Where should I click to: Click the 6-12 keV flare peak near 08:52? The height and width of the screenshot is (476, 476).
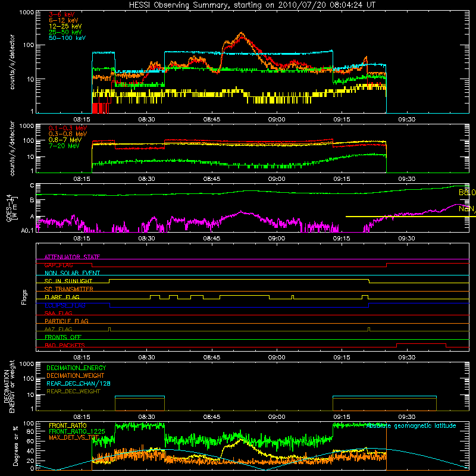(242, 33)
